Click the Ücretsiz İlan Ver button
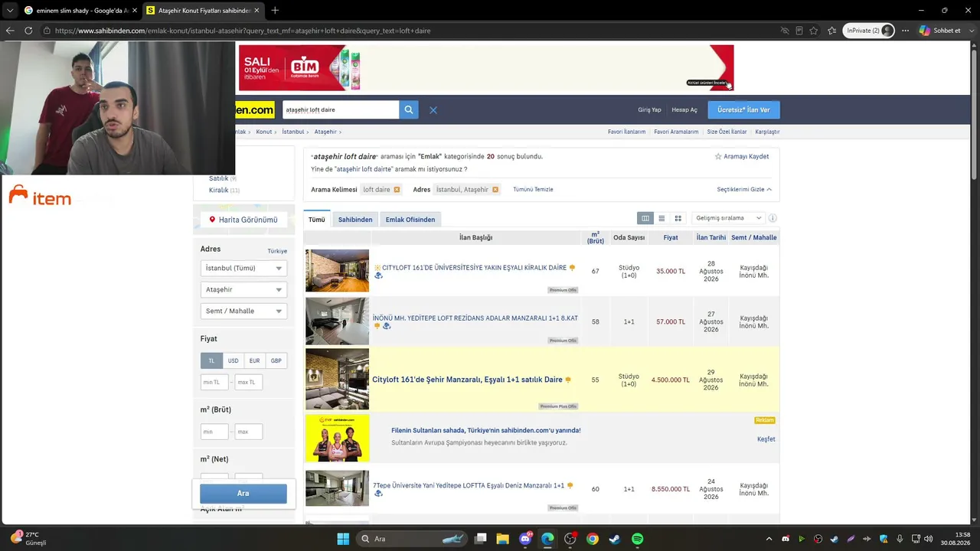Image resolution: width=980 pixels, height=551 pixels. [x=743, y=109]
